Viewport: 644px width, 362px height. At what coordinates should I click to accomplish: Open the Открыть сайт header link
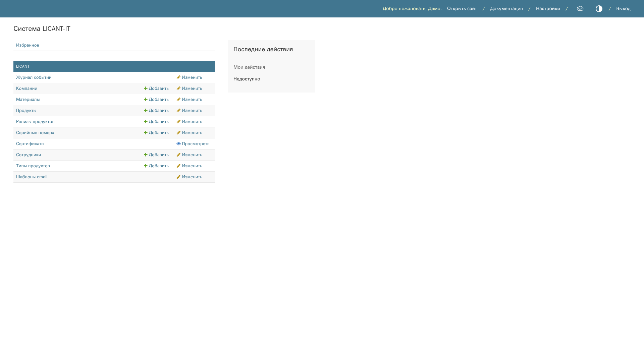(462, 9)
